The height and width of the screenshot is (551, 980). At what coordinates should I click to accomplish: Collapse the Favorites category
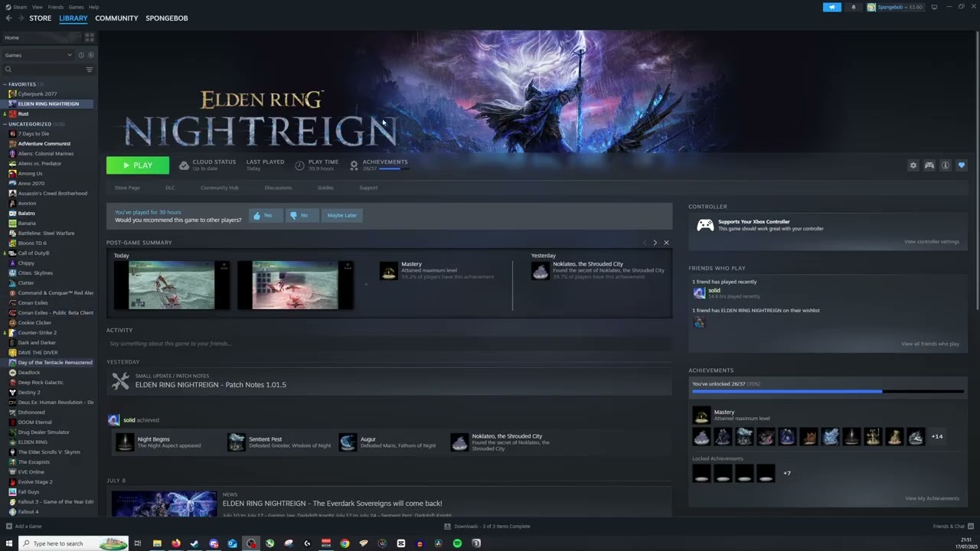5,84
